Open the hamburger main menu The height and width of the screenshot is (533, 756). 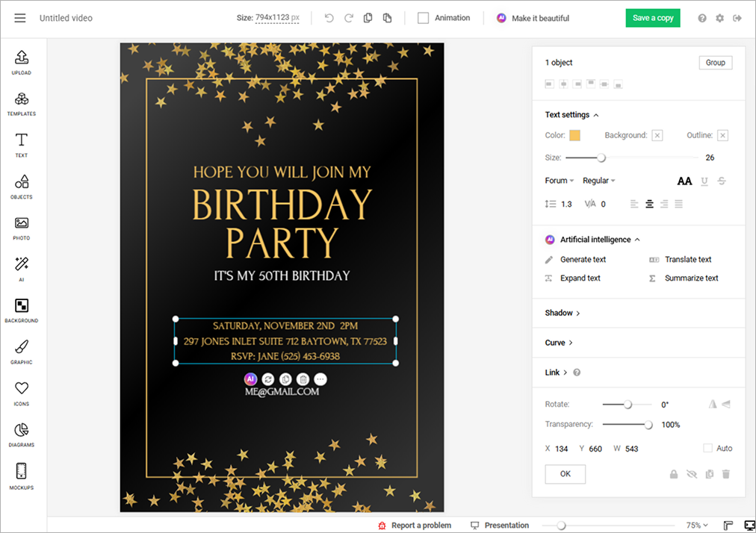(19, 18)
